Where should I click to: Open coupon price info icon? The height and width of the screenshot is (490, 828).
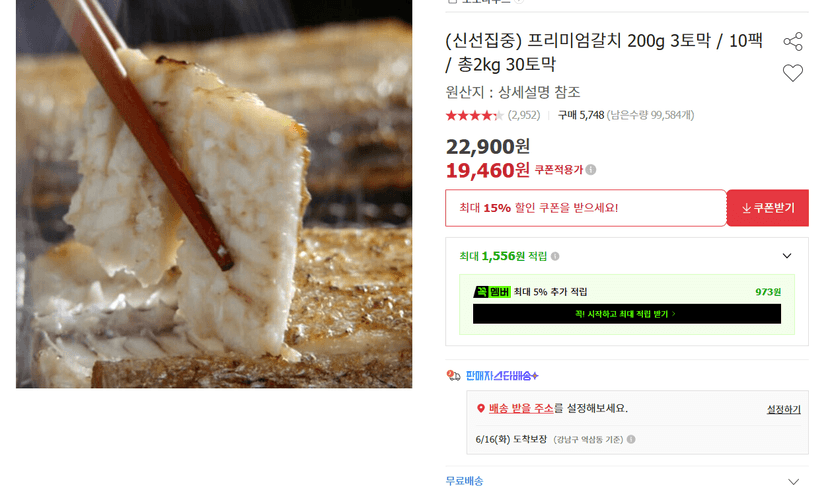coord(591,169)
